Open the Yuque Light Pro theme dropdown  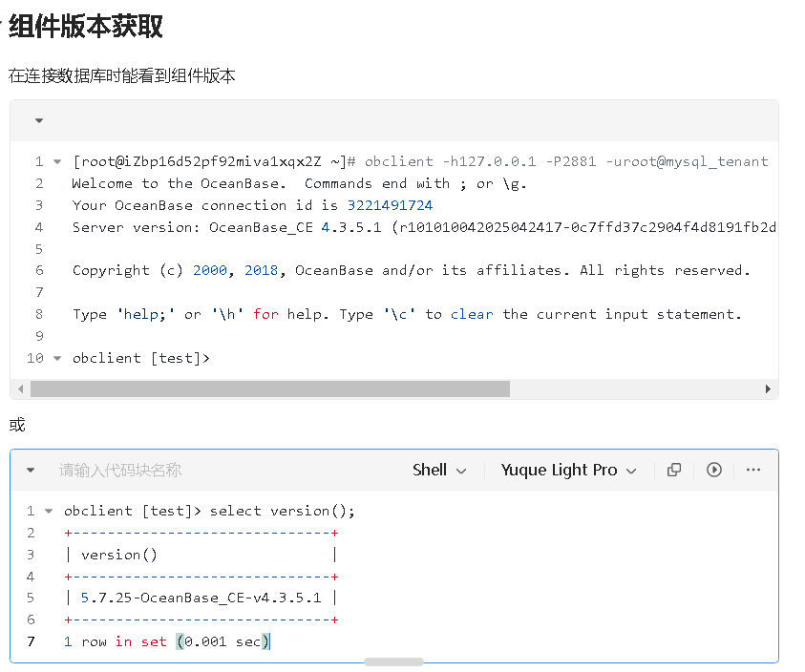pyautogui.click(x=568, y=470)
